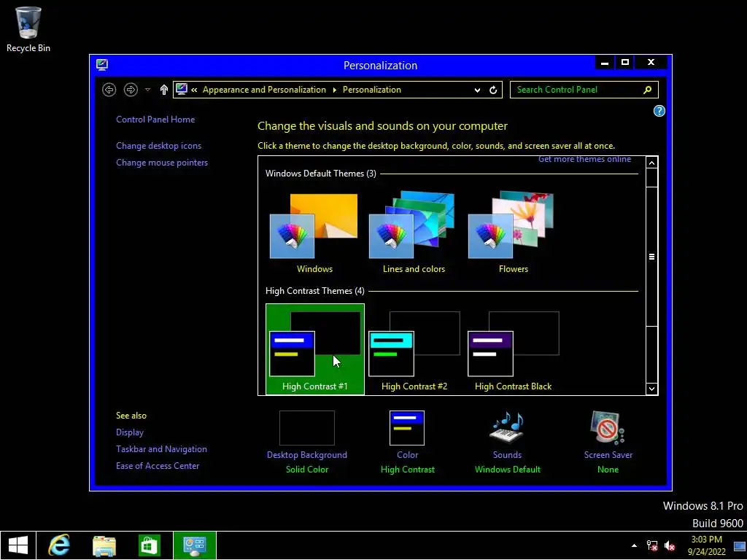This screenshot has width=747, height=560.
Task: Click the address bar Control Panel icon
Action: (181, 89)
